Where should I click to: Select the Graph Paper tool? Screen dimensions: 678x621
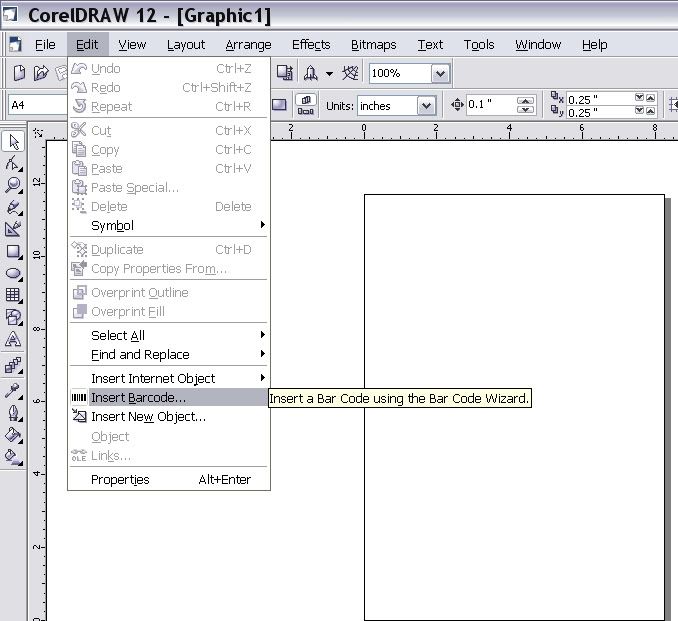coord(13,295)
